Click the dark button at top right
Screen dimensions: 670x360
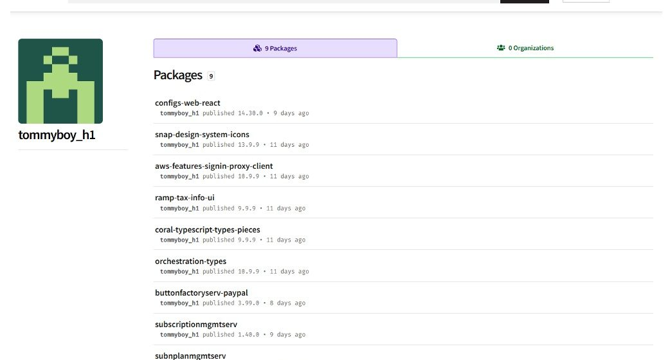coord(524,1)
